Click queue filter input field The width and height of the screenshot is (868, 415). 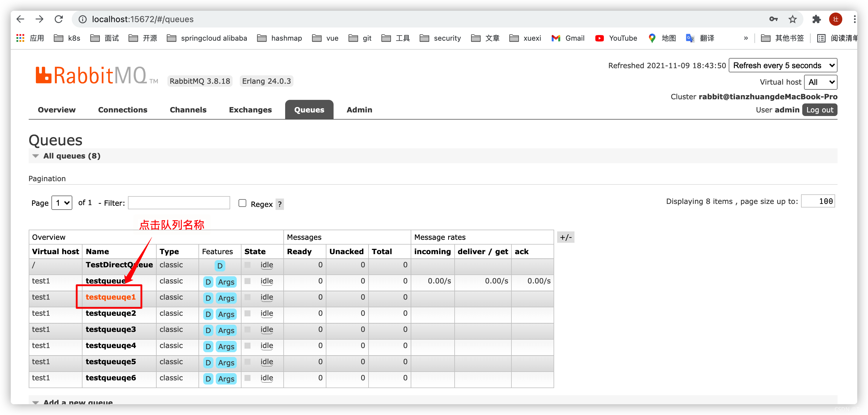click(x=180, y=203)
